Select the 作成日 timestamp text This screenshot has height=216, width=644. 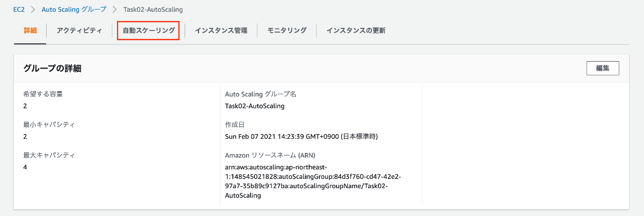tap(302, 137)
